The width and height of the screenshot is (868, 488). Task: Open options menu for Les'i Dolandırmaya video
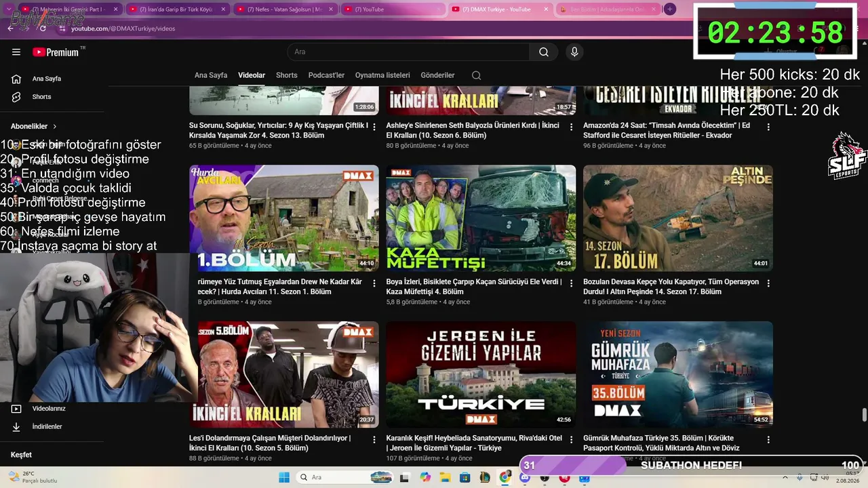(x=374, y=440)
